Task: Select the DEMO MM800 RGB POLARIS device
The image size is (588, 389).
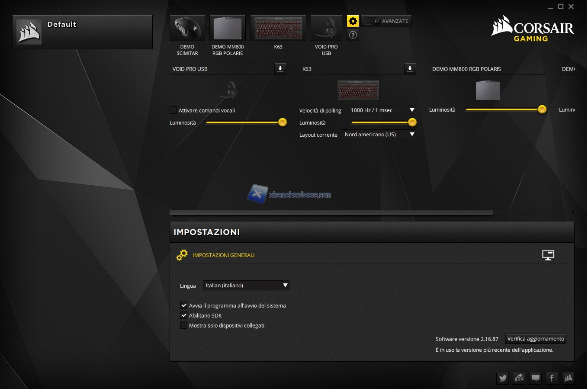Action: pos(228,29)
